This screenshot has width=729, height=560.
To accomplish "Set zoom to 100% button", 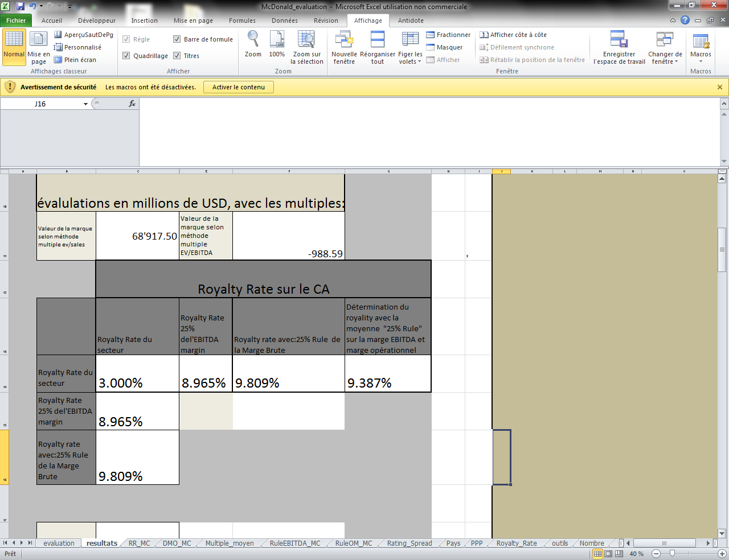I will click(277, 44).
